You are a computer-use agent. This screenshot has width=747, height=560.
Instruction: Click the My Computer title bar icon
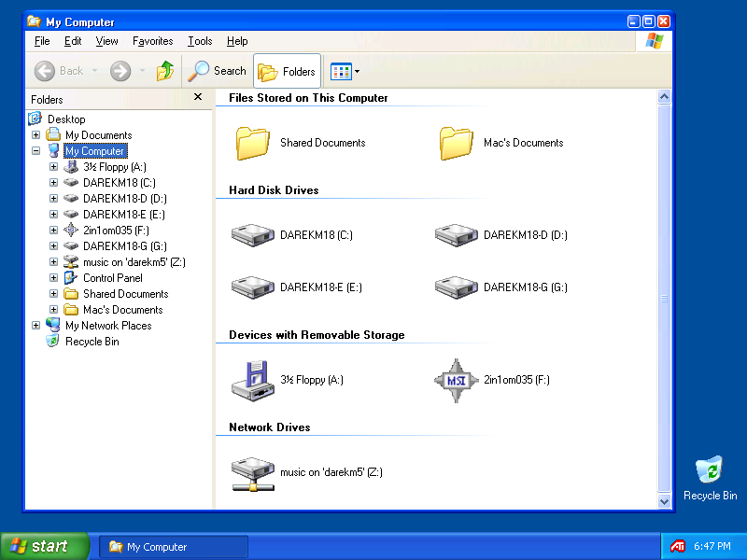(35, 21)
